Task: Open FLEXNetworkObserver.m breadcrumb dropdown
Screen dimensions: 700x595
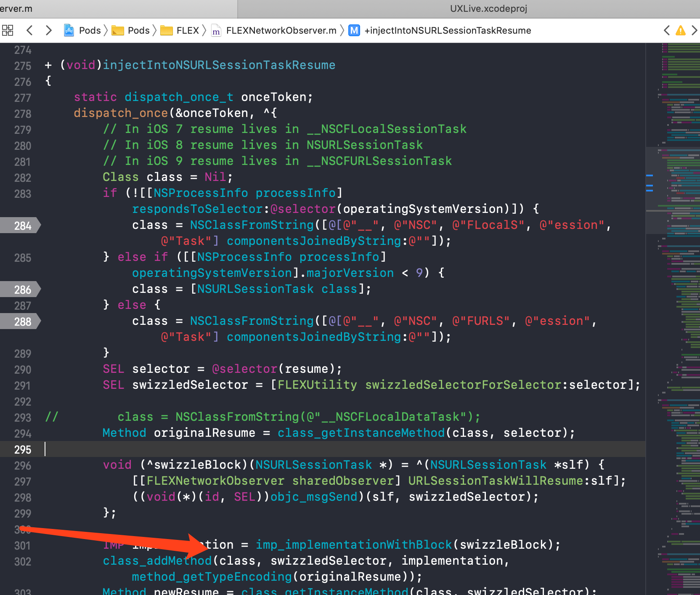Action: coord(281,30)
